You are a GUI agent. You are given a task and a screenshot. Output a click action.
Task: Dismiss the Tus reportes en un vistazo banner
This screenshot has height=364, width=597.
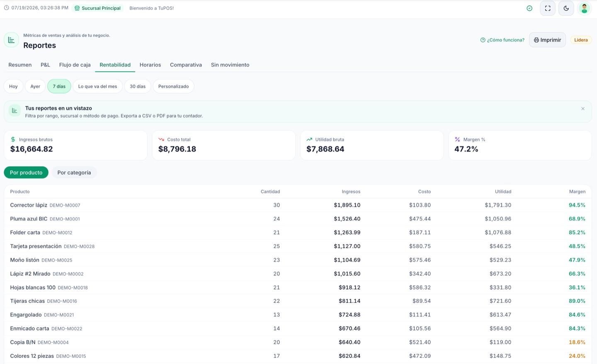point(583,109)
